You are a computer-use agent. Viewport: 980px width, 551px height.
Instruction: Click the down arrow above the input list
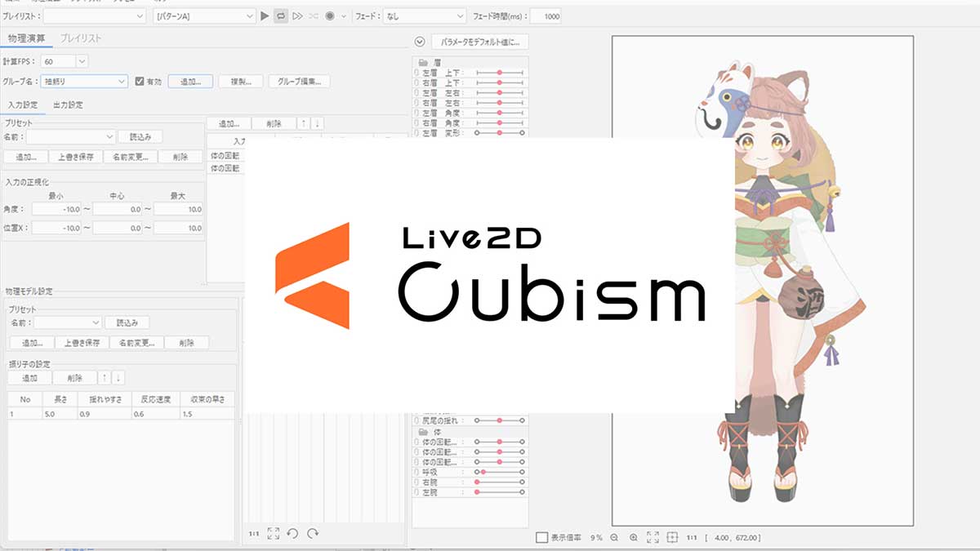317,124
